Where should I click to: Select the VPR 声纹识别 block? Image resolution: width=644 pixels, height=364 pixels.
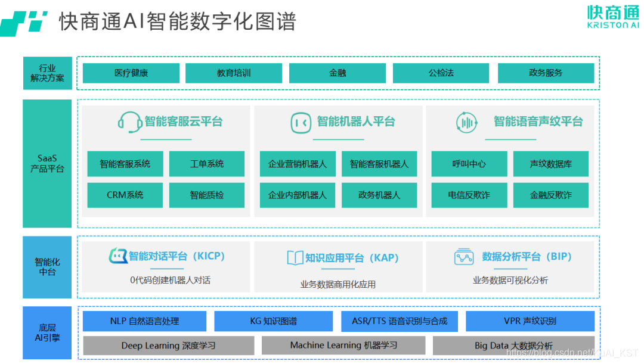[x=530, y=321]
